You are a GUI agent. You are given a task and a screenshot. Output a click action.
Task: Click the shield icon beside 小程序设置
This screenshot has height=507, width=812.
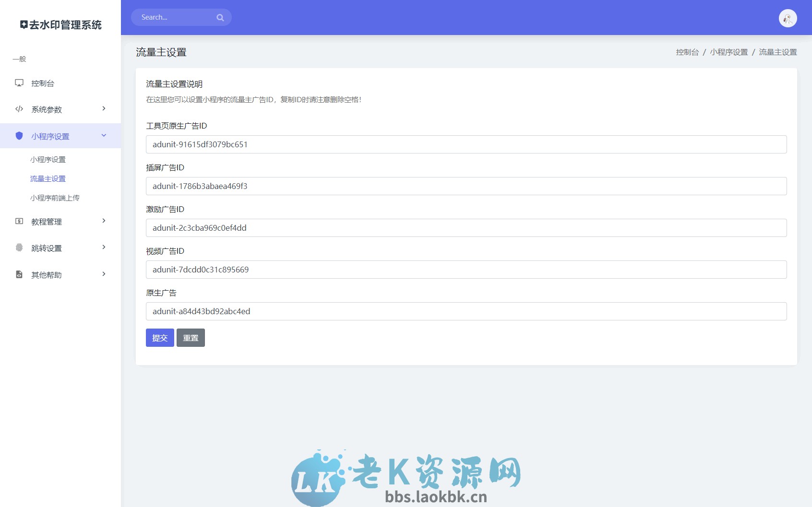[19, 136]
